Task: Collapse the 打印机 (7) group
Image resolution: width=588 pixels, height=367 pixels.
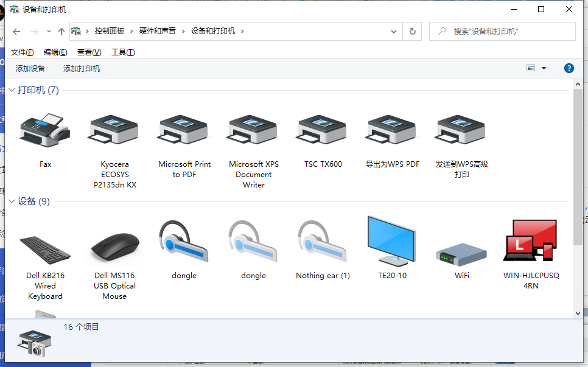Action: pos(12,90)
